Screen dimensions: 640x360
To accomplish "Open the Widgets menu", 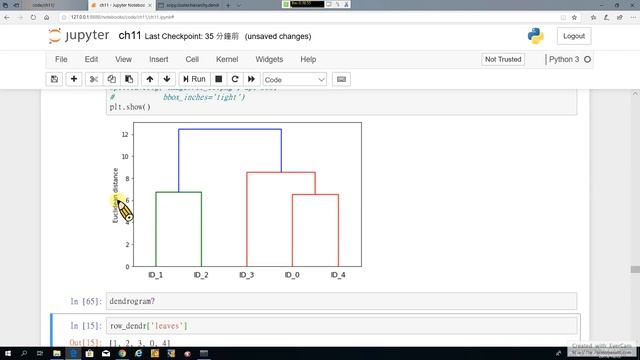I will (269, 60).
